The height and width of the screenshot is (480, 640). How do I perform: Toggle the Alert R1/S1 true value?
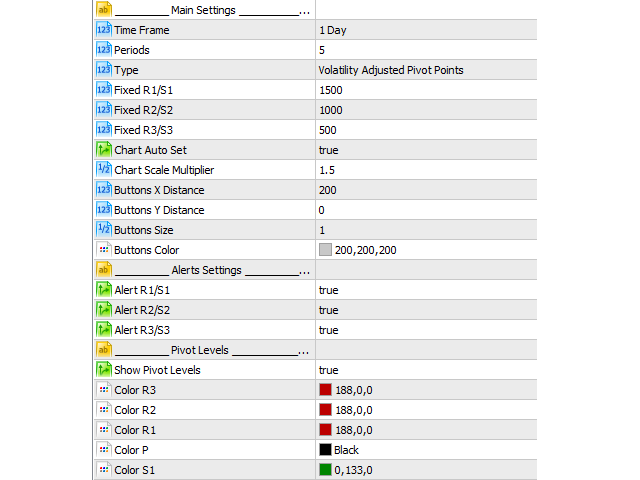(329, 290)
